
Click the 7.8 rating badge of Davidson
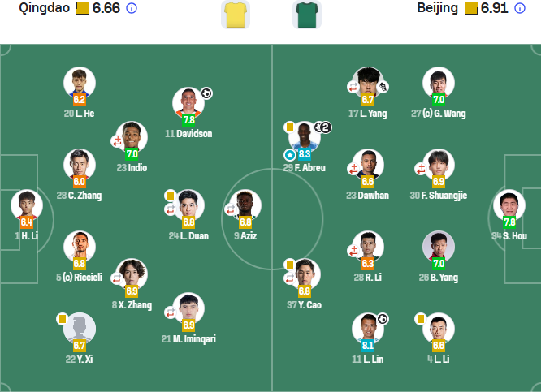[188, 119]
